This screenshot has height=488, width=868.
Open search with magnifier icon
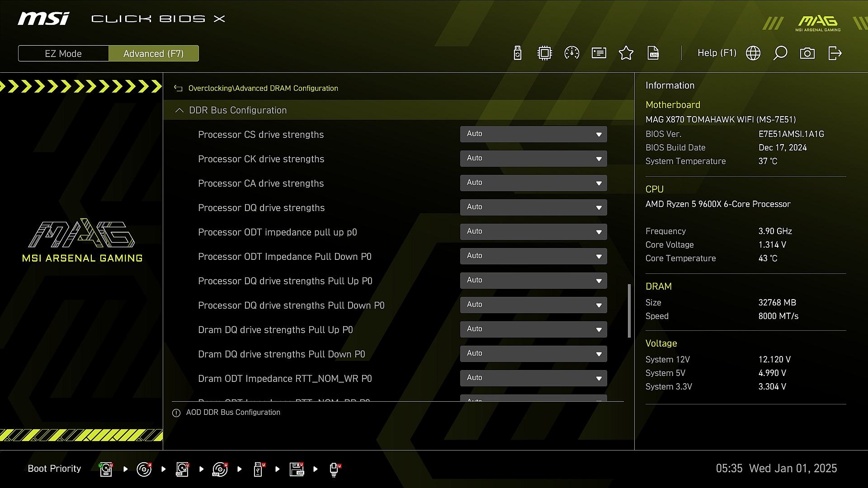click(x=780, y=53)
